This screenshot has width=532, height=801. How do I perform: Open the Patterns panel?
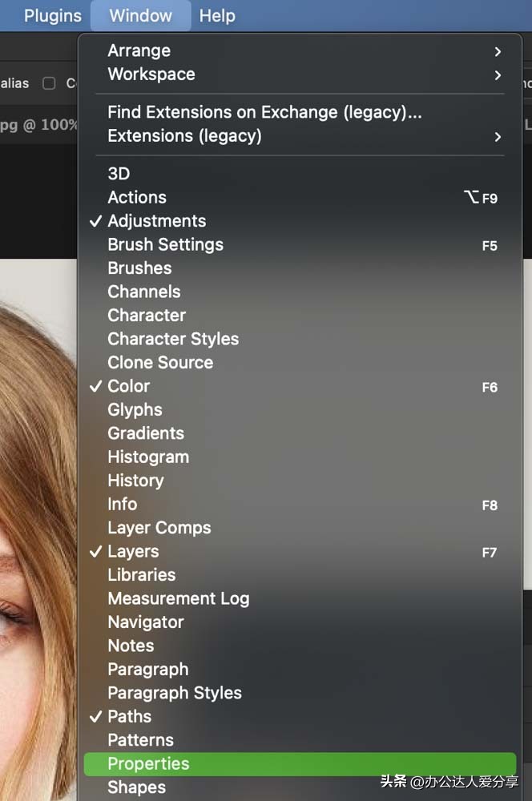click(300, 740)
